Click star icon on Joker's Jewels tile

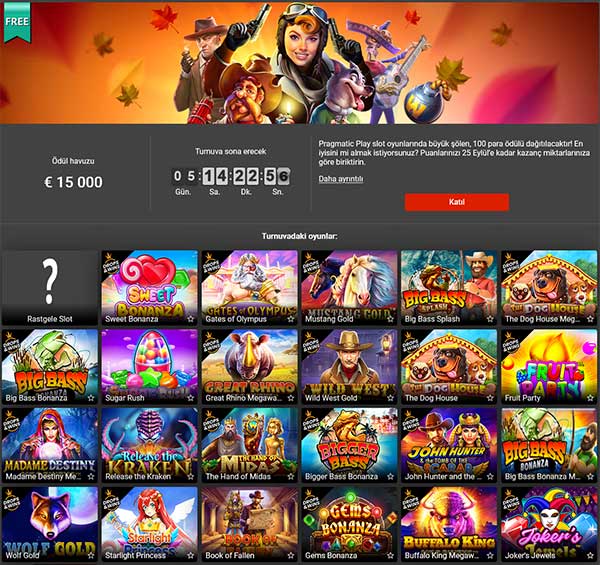point(590,555)
